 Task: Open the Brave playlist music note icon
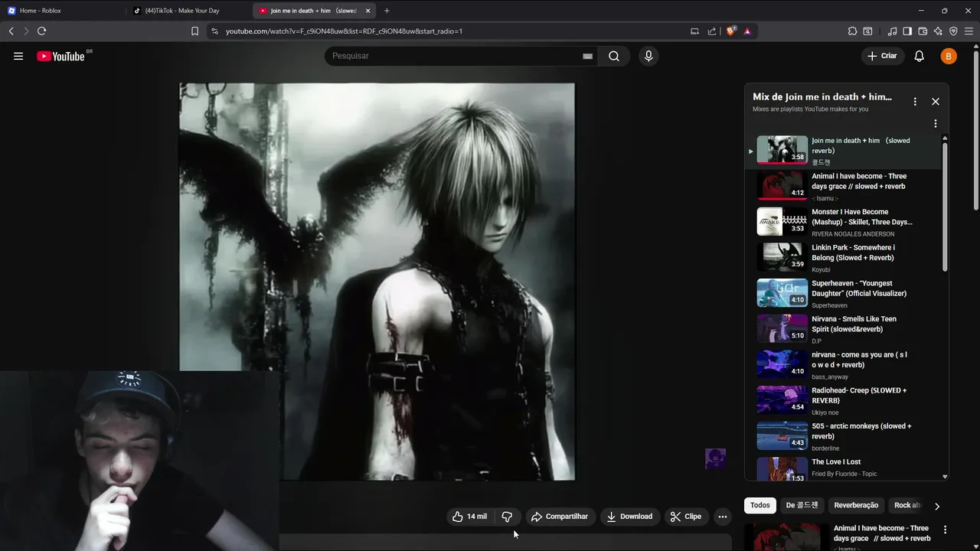click(892, 31)
